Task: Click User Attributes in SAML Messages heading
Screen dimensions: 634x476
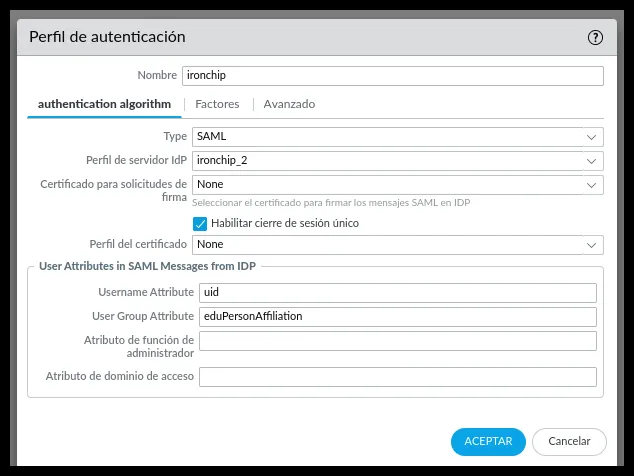Action: click(147, 266)
